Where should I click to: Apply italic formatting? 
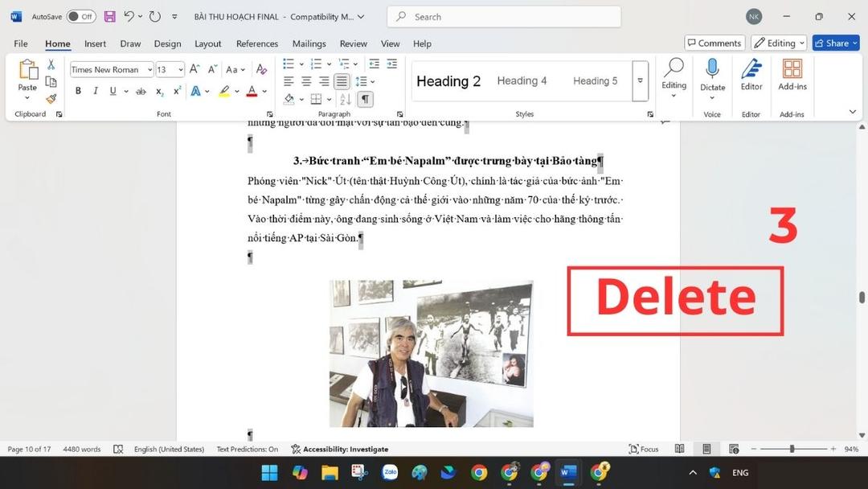[x=95, y=91]
